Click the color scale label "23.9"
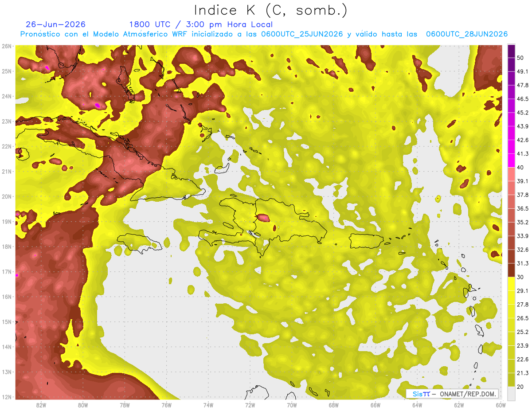The height and width of the screenshot is (411, 532). 523,345
